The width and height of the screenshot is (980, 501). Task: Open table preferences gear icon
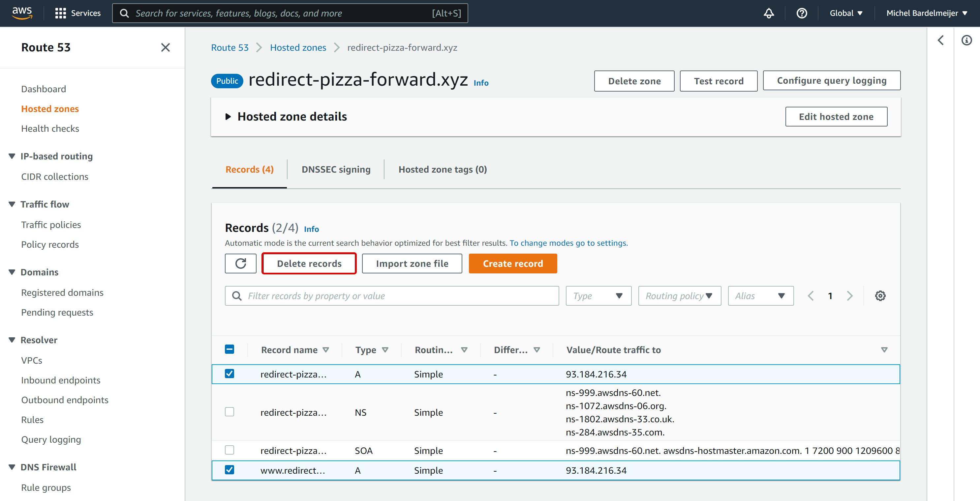click(880, 296)
